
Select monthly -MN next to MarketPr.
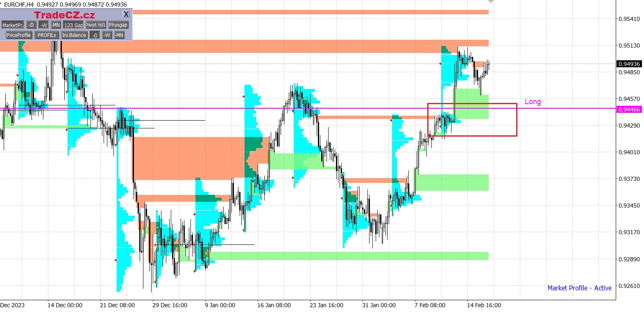pos(56,25)
